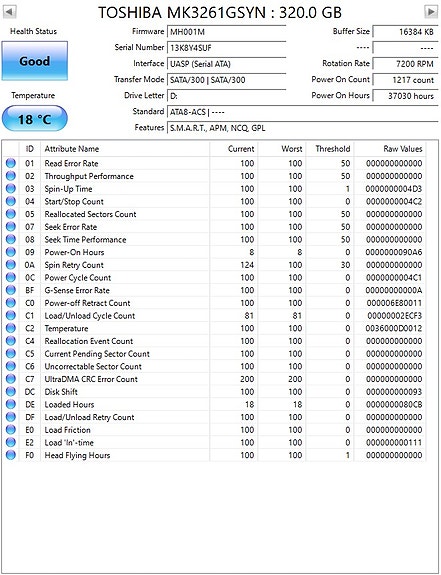Screen dimensions: 441x575
Task: Select the Spin Retry Count attribute name
Action: click(x=74, y=265)
